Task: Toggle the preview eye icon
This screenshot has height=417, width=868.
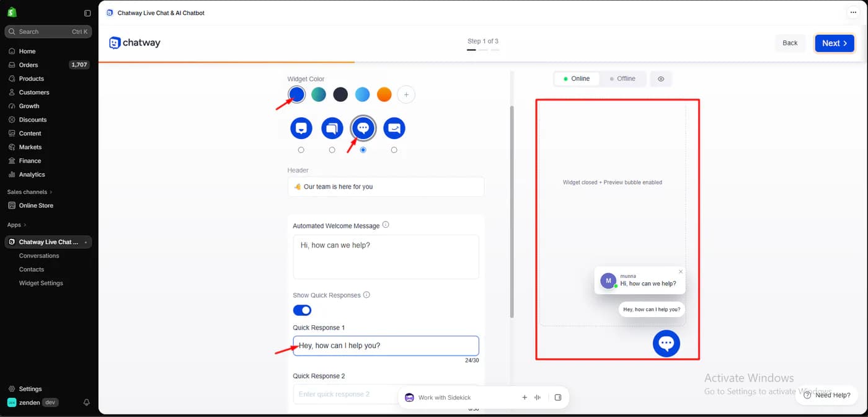Action: coord(661,79)
